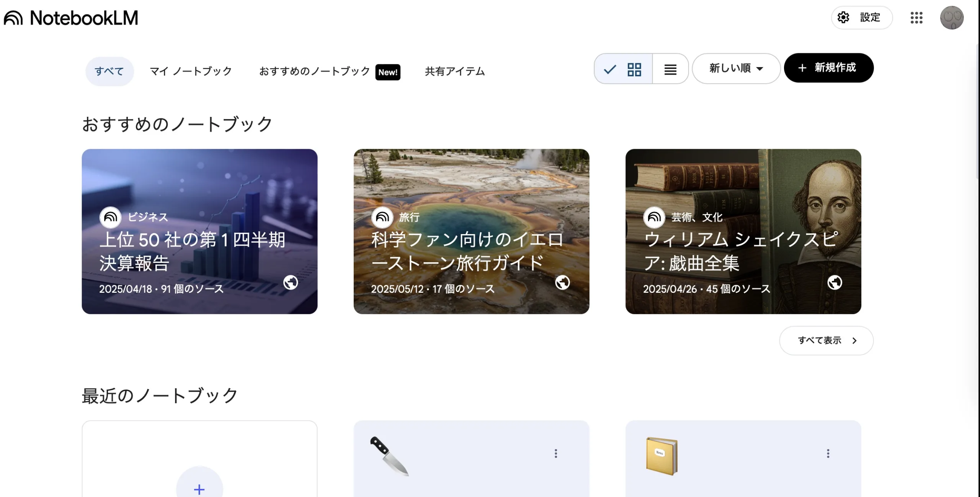Screen dimensions: 980x497
Task: Switch to 共有アイテム tab
Action: click(455, 71)
